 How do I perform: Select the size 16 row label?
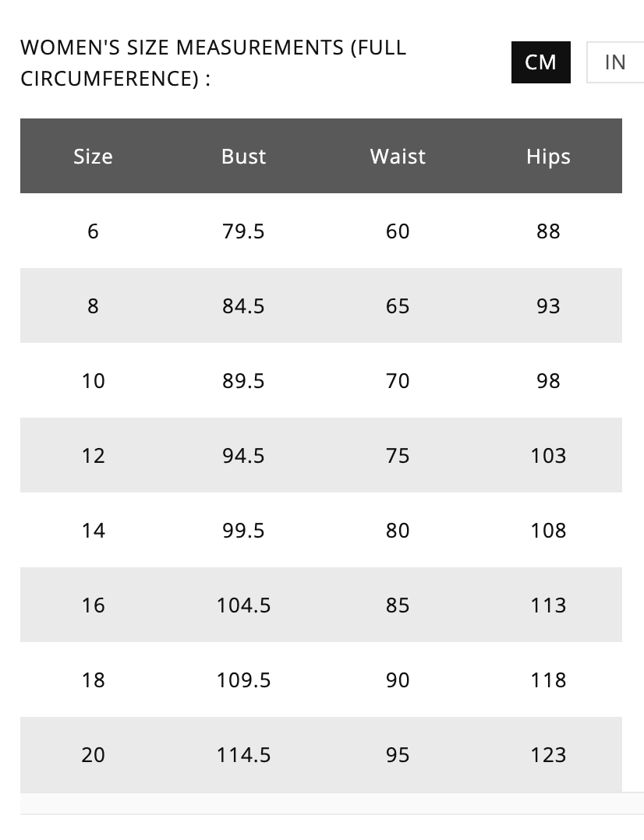[93, 605]
